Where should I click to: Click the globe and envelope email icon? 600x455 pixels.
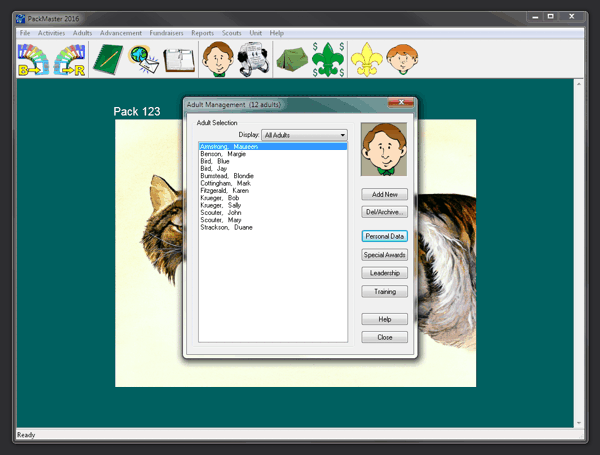click(x=144, y=59)
